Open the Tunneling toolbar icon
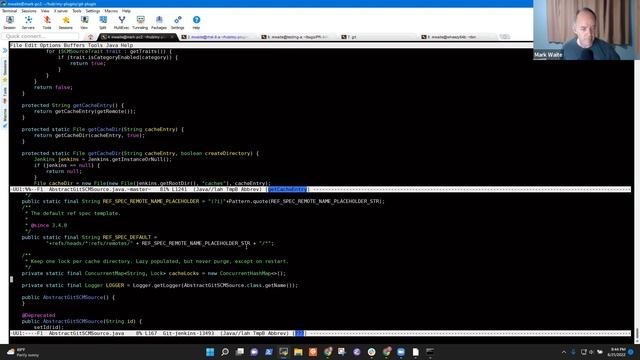 tap(140, 22)
